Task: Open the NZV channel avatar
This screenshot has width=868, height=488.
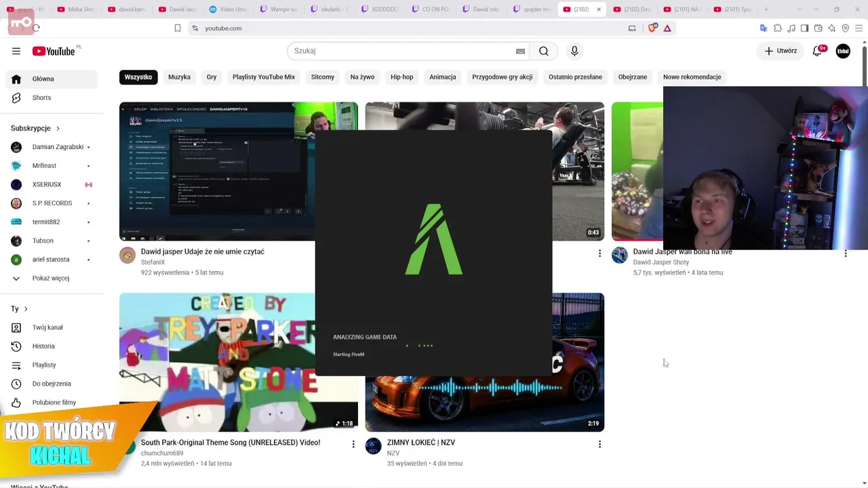Action: point(374,446)
